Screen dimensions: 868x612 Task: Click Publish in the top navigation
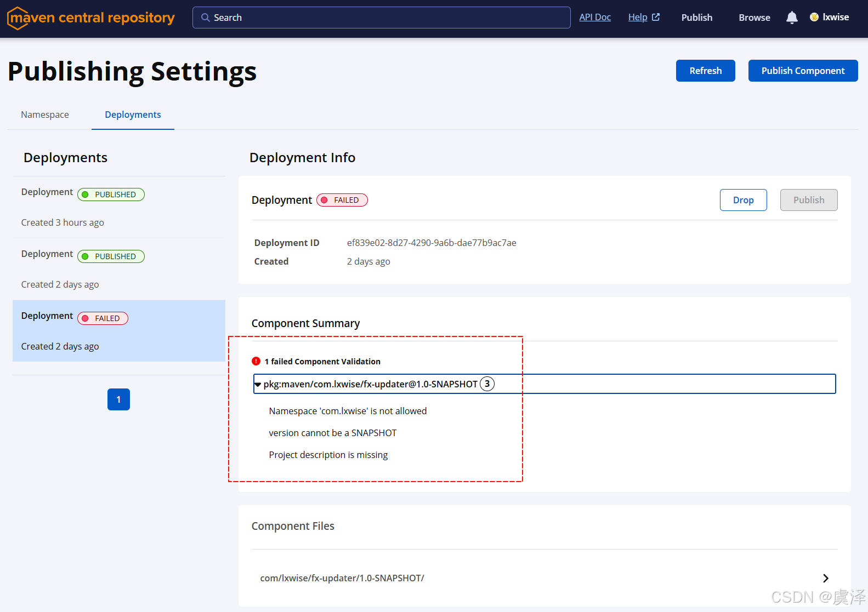coord(697,18)
